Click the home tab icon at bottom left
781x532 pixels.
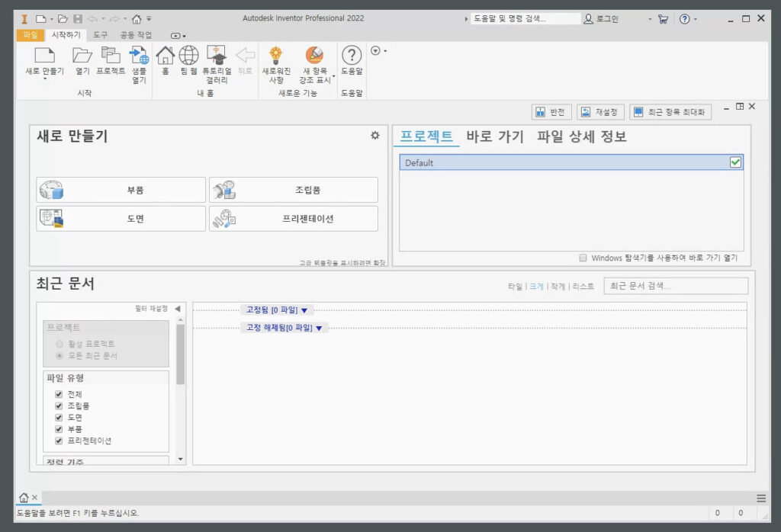pyautogui.click(x=24, y=497)
